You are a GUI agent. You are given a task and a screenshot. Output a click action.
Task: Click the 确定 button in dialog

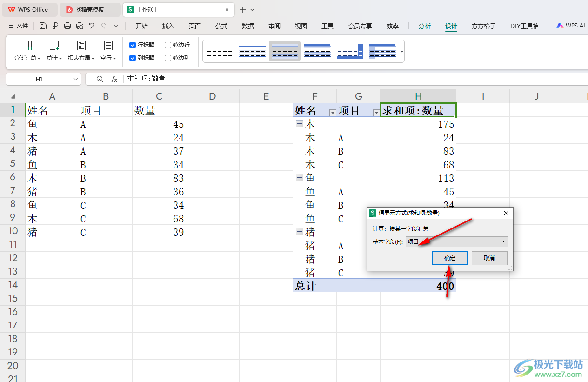[450, 258]
